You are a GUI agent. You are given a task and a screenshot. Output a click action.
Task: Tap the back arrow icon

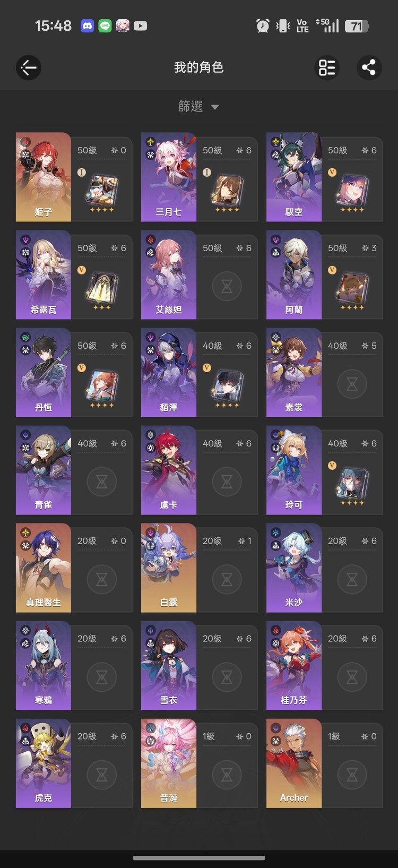click(29, 67)
